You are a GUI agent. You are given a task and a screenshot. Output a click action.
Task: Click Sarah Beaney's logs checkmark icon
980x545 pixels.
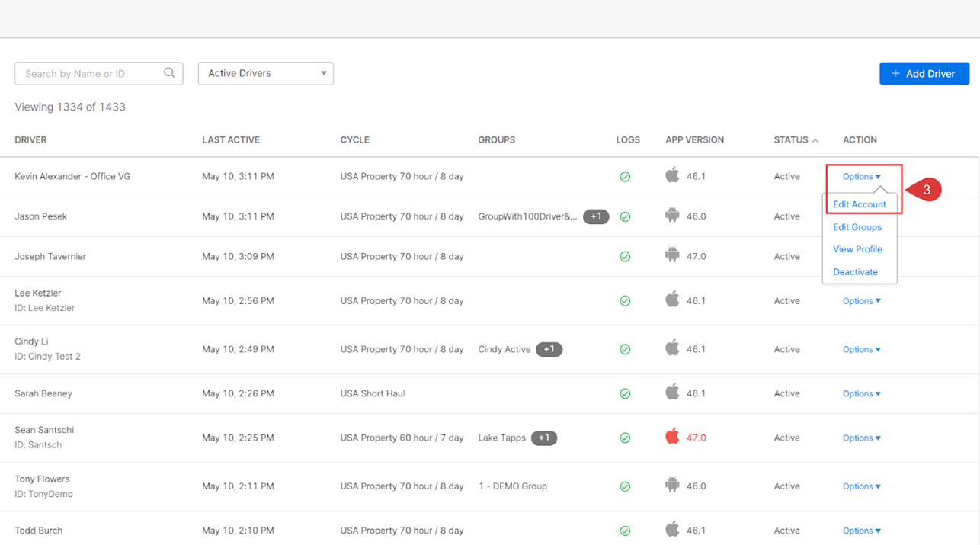[625, 394]
